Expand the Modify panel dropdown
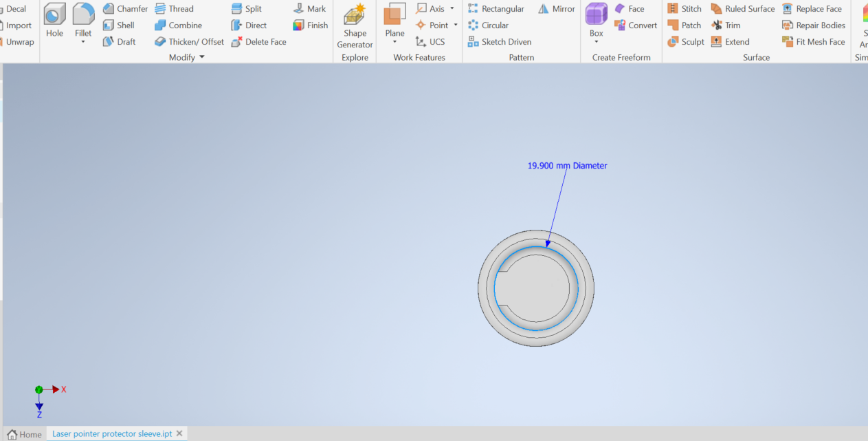 [202, 58]
